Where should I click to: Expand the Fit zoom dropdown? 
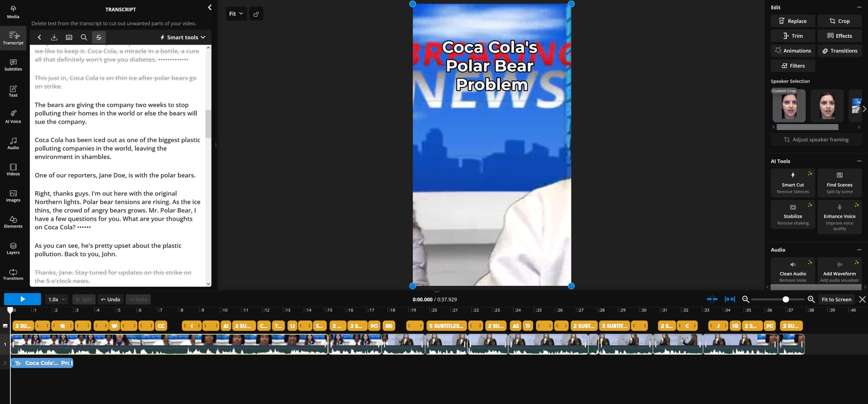(x=236, y=14)
